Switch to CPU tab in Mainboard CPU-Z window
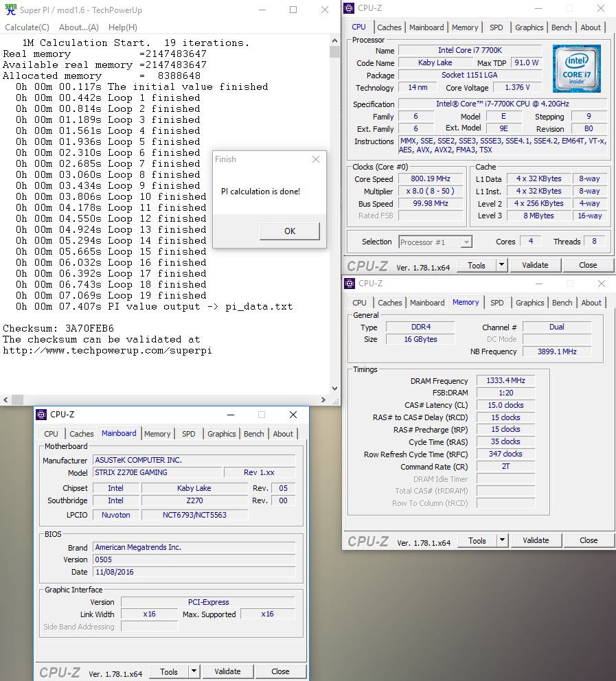616x681 pixels. (x=51, y=434)
